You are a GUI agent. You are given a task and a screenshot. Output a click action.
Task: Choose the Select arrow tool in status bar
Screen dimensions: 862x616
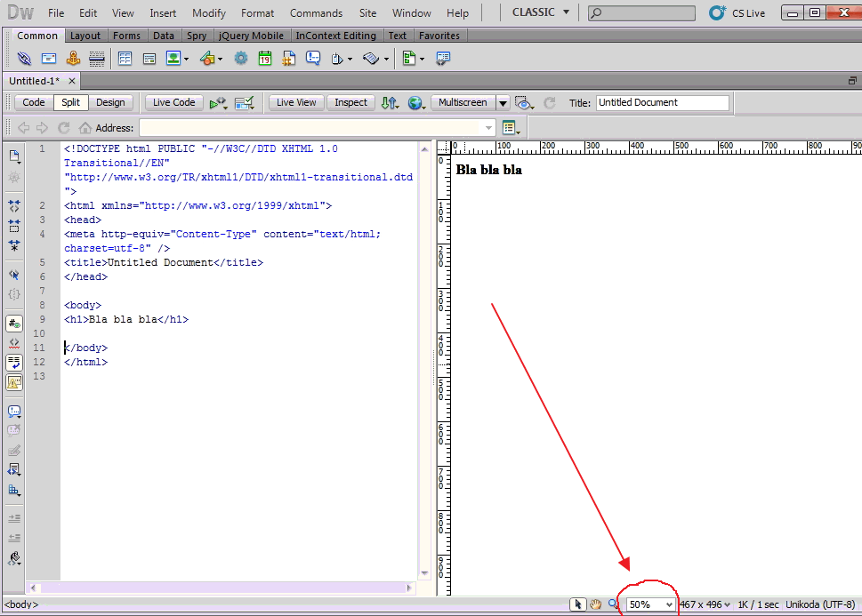point(577,604)
